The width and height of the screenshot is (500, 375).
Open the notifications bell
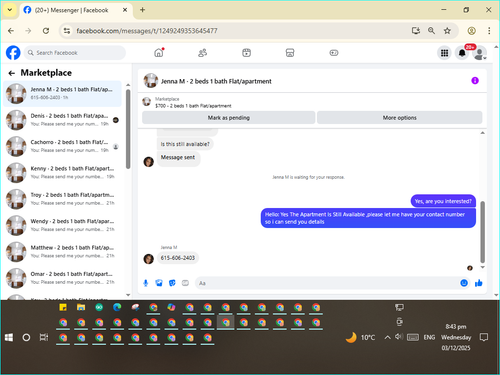click(x=462, y=53)
